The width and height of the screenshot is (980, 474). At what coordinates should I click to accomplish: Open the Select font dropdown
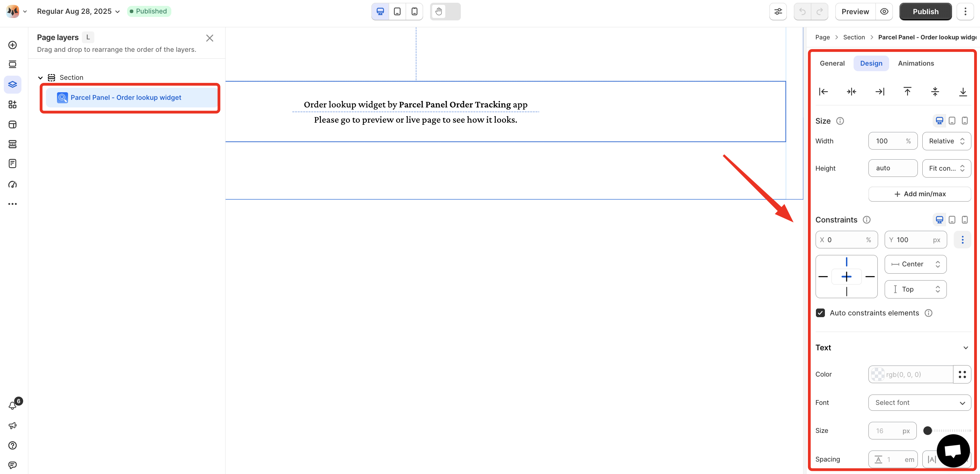point(919,402)
